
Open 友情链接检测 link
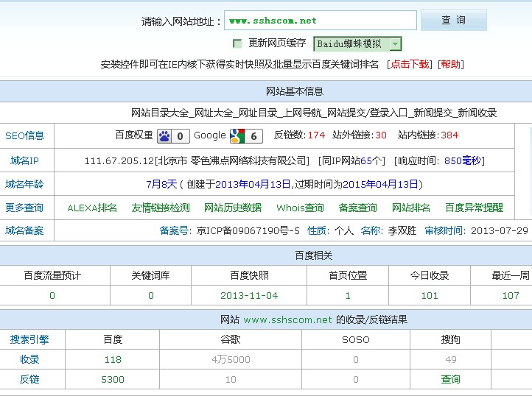click(x=161, y=208)
